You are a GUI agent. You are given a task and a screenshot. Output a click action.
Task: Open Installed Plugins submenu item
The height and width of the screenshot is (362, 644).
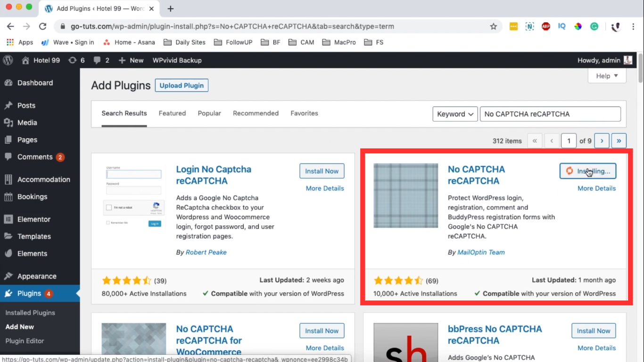[x=30, y=313]
